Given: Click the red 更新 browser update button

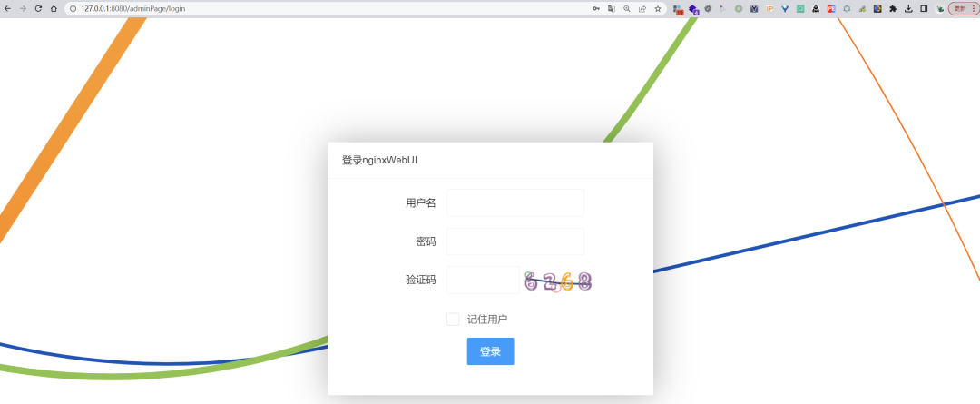Looking at the screenshot, I should click(x=963, y=9).
